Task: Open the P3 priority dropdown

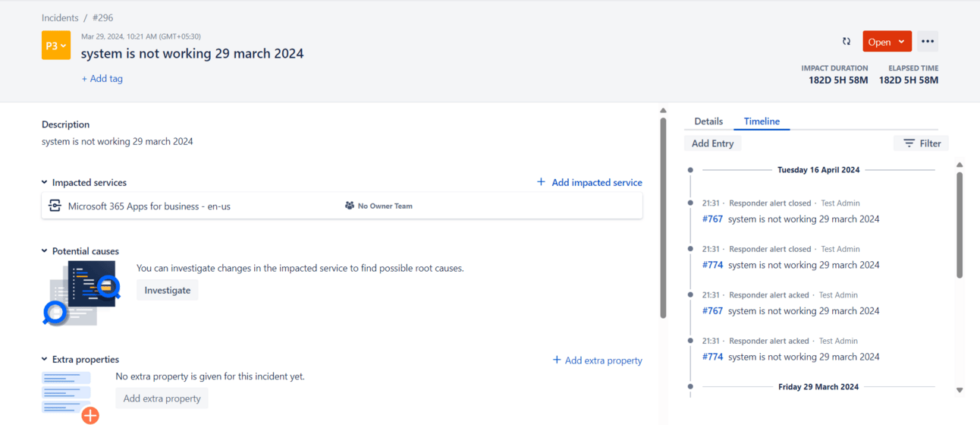Action: (x=56, y=46)
